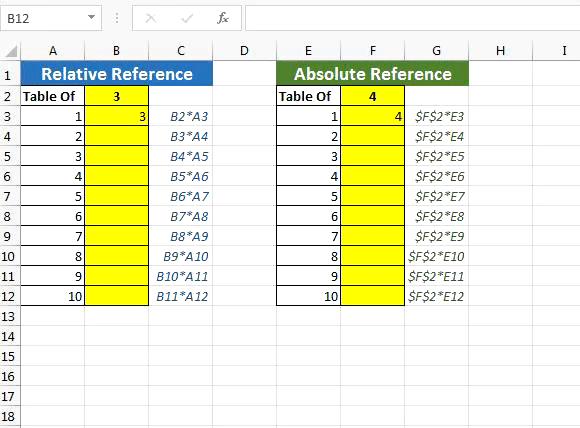The width and height of the screenshot is (580, 428).
Task: Select empty yellow cell B12
Action: coord(117,296)
